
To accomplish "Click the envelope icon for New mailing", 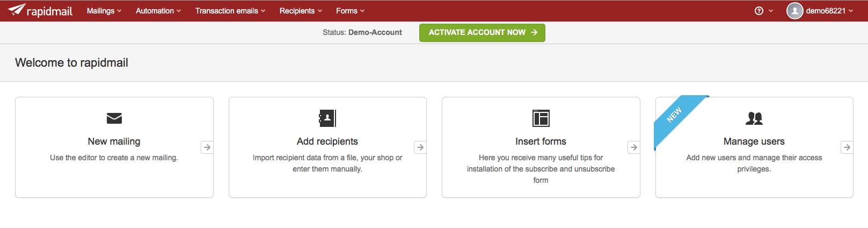I will (114, 118).
